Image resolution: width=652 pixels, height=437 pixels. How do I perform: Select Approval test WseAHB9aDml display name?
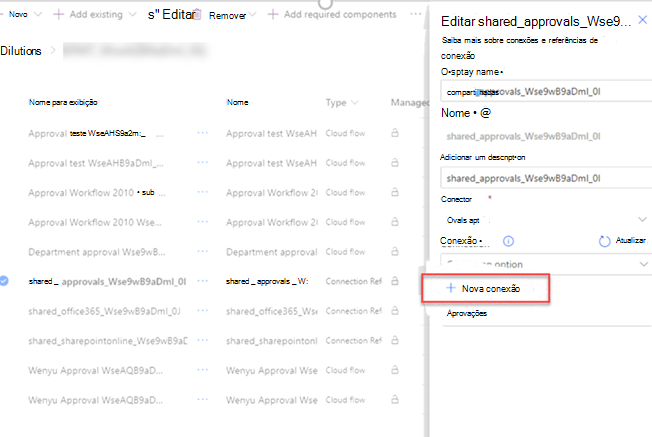96,163
